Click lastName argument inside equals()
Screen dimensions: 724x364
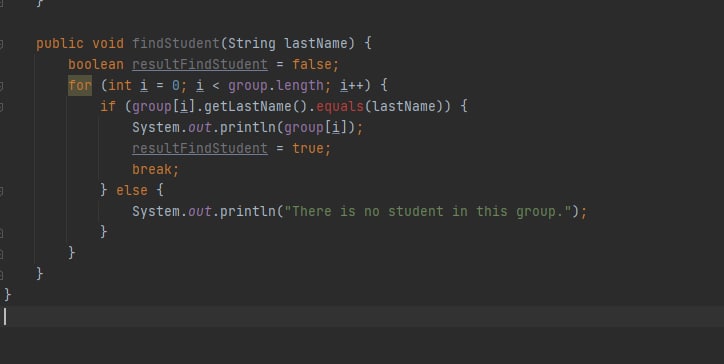(403, 106)
